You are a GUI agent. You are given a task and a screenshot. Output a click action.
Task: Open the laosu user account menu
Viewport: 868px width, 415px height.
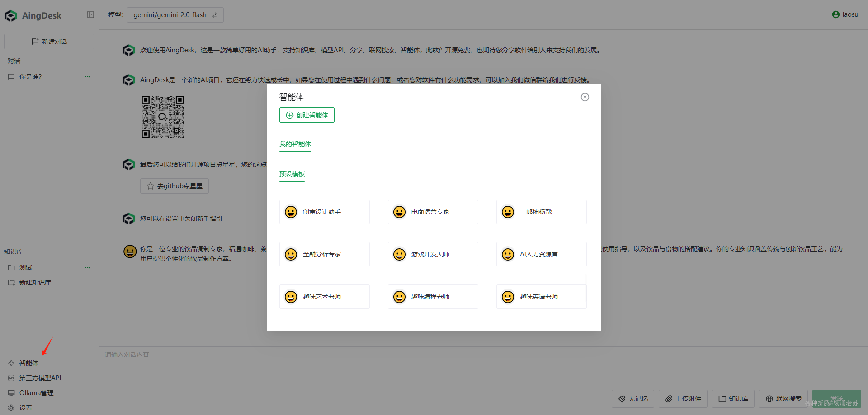tap(845, 14)
